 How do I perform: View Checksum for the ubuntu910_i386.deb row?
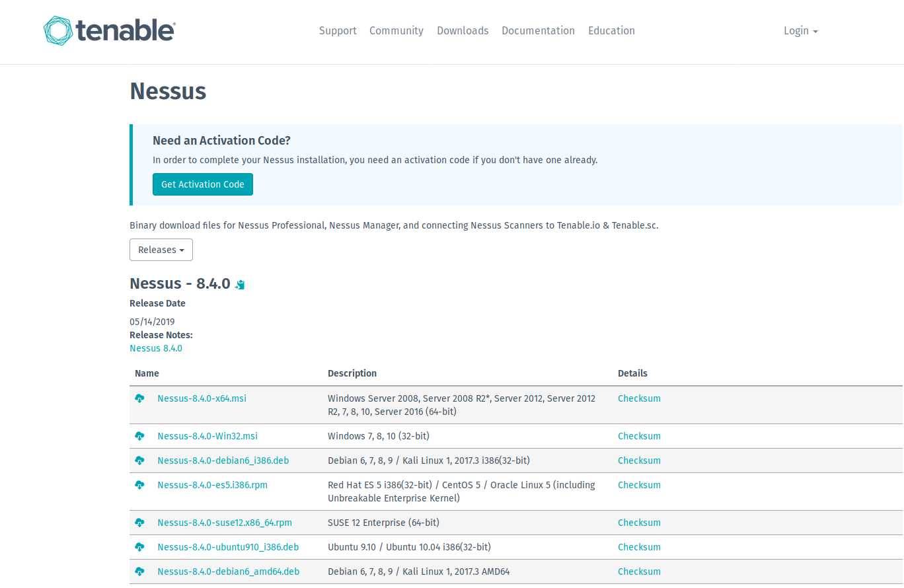(639, 547)
